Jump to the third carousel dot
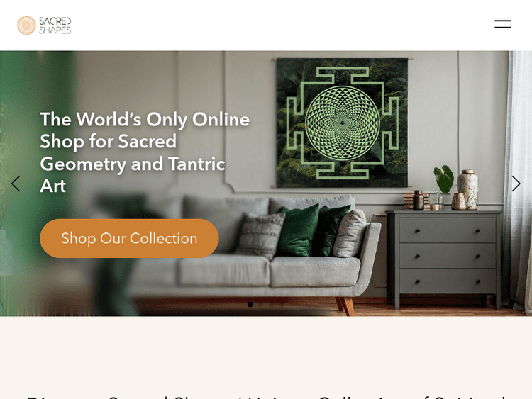 coord(271,305)
